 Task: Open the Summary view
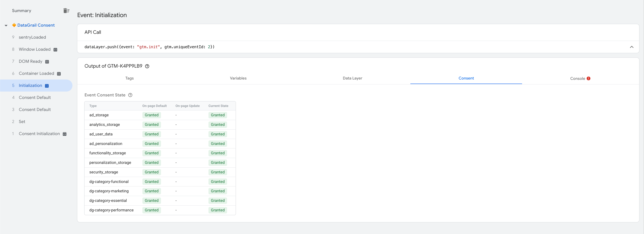(x=21, y=11)
